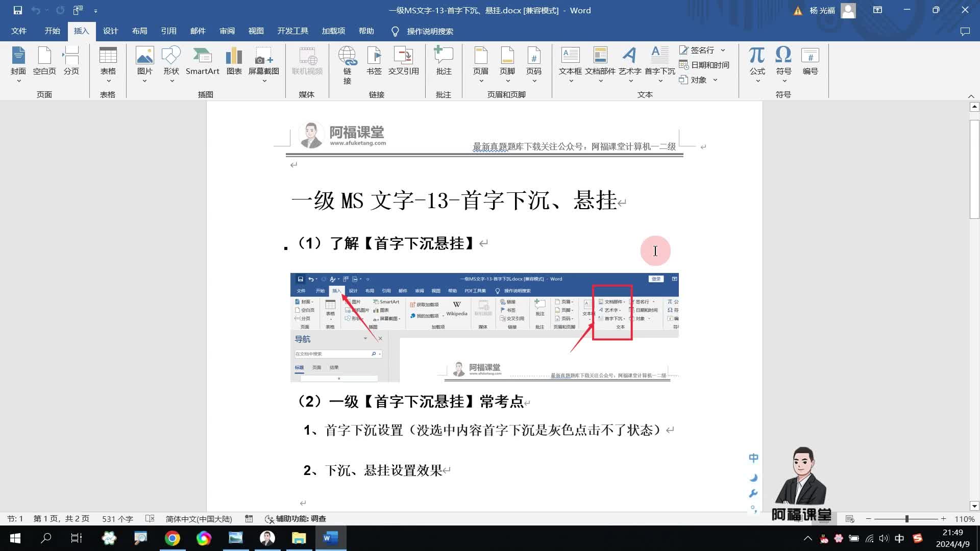Viewport: 980px width, 551px height.
Task: Insert a symbol (符号)
Action: [x=783, y=65]
